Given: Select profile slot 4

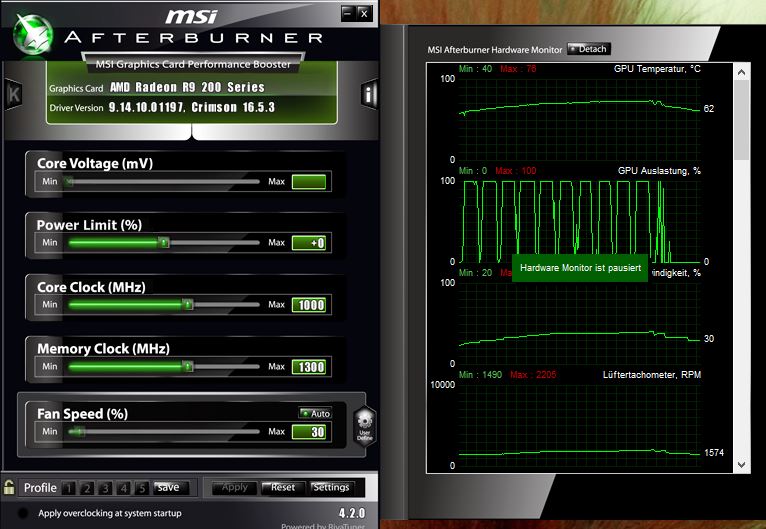Looking at the screenshot, I should pyautogui.click(x=123, y=487).
